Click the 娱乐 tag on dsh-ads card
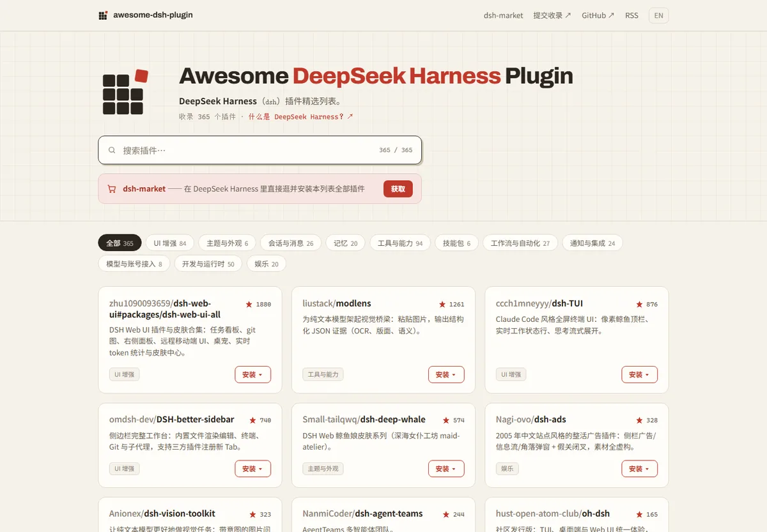 tap(507, 469)
